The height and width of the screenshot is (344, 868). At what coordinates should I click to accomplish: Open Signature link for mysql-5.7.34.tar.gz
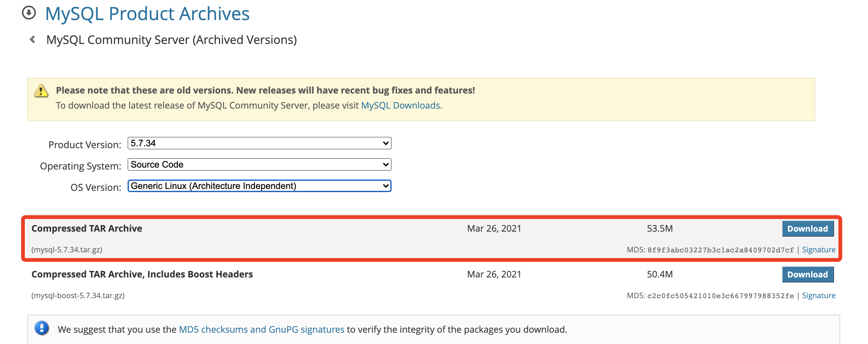(818, 250)
